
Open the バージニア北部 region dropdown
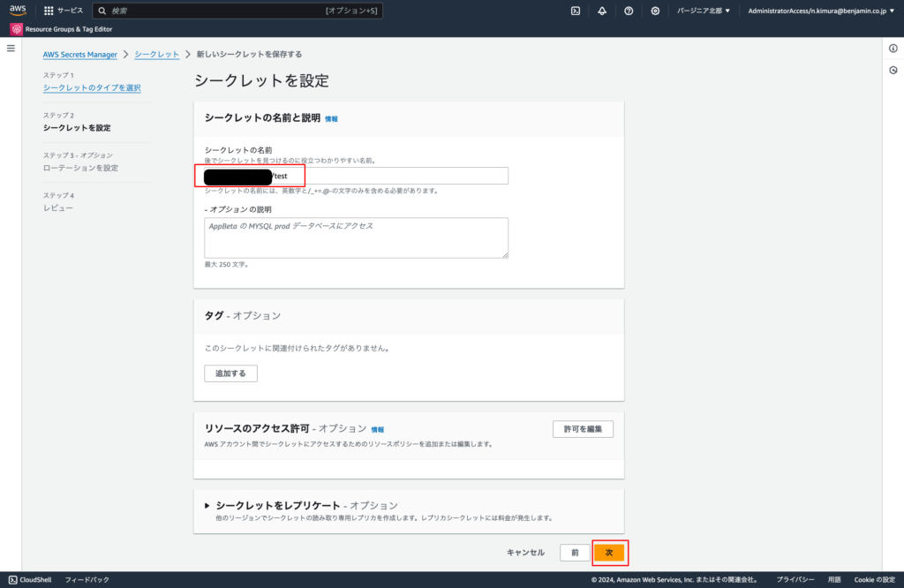(703, 11)
